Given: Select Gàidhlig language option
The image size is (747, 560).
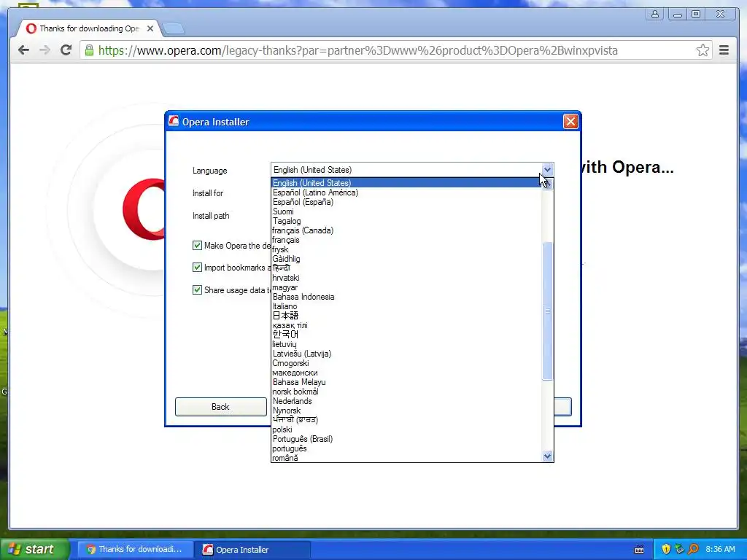Looking at the screenshot, I should pos(406,259).
